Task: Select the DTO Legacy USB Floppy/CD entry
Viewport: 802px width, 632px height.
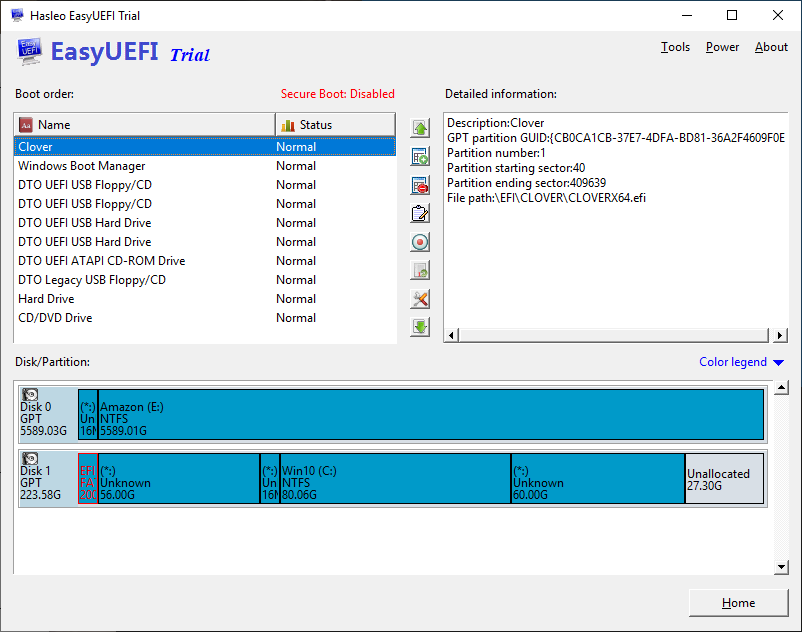Action: point(205,280)
